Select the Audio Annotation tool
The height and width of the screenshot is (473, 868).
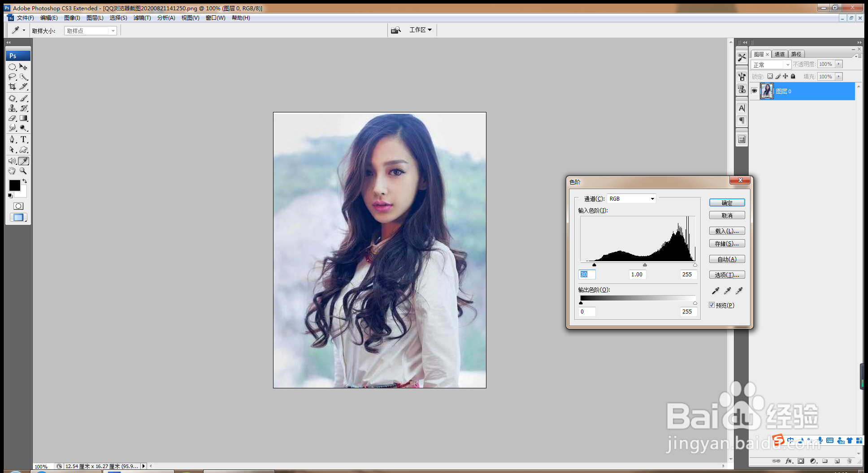click(x=12, y=161)
